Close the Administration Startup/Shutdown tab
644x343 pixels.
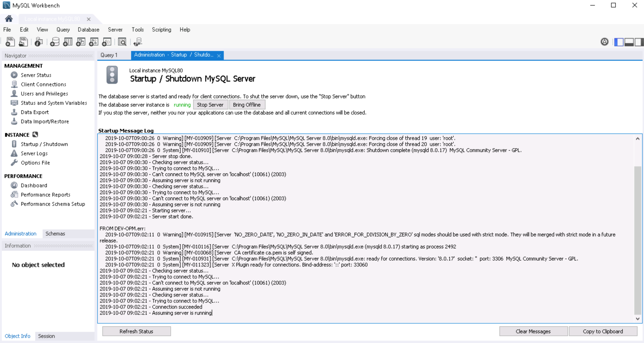(x=219, y=56)
